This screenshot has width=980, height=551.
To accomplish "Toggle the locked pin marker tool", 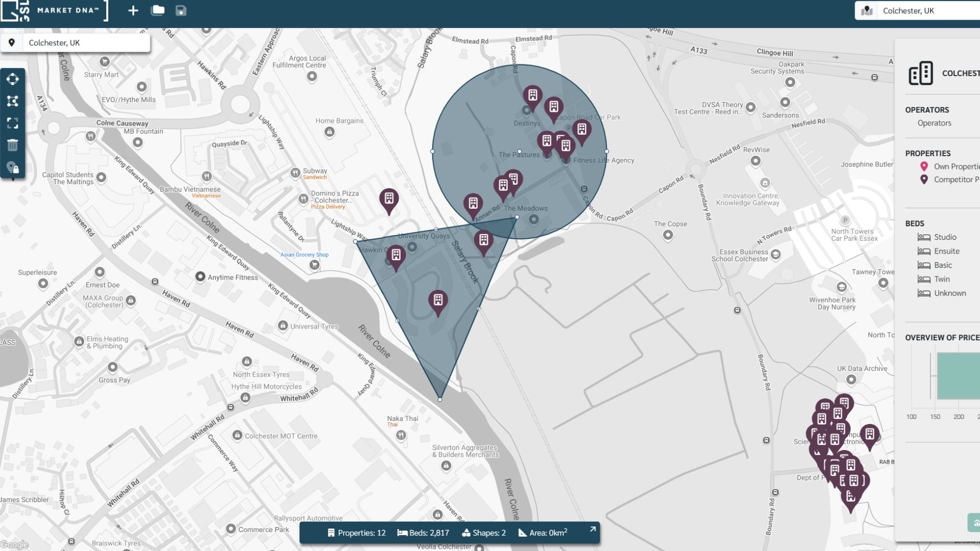I will pyautogui.click(x=13, y=168).
